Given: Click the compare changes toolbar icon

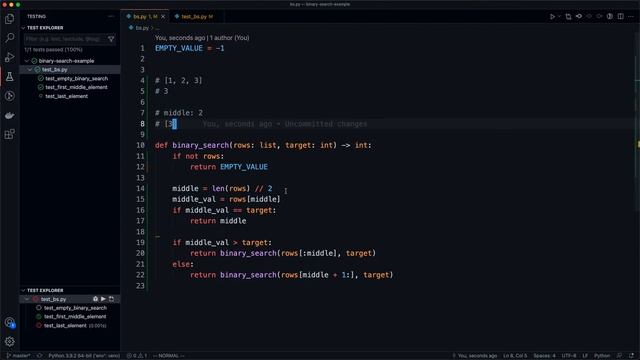Looking at the screenshot, I should [568, 16].
